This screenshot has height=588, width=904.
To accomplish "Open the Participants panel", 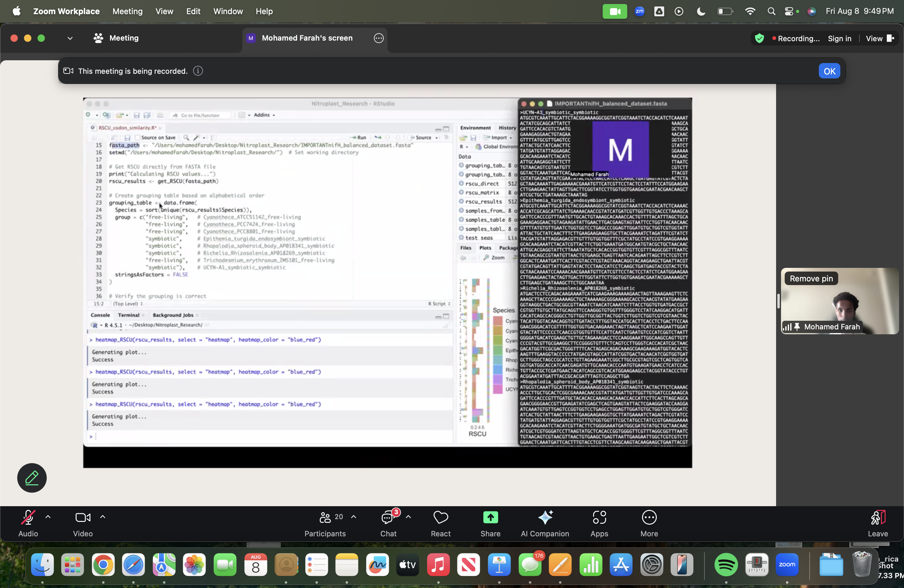I will pyautogui.click(x=325, y=518).
